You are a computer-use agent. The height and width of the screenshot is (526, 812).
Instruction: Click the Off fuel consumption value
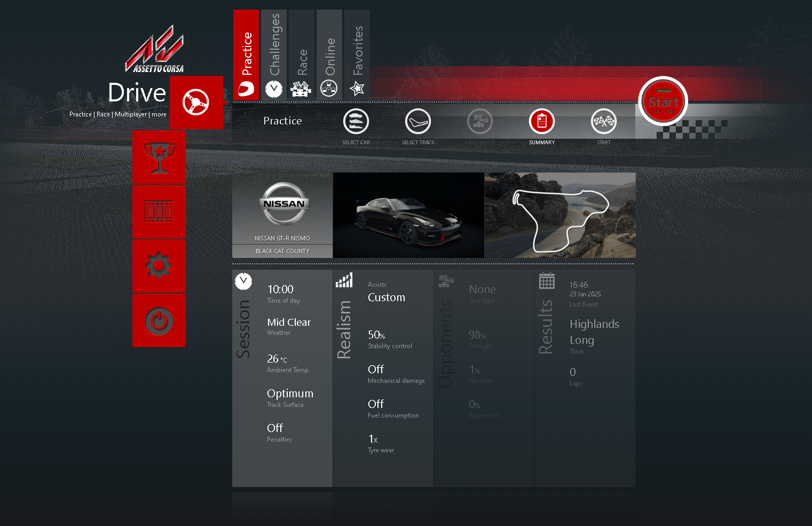click(376, 404)
